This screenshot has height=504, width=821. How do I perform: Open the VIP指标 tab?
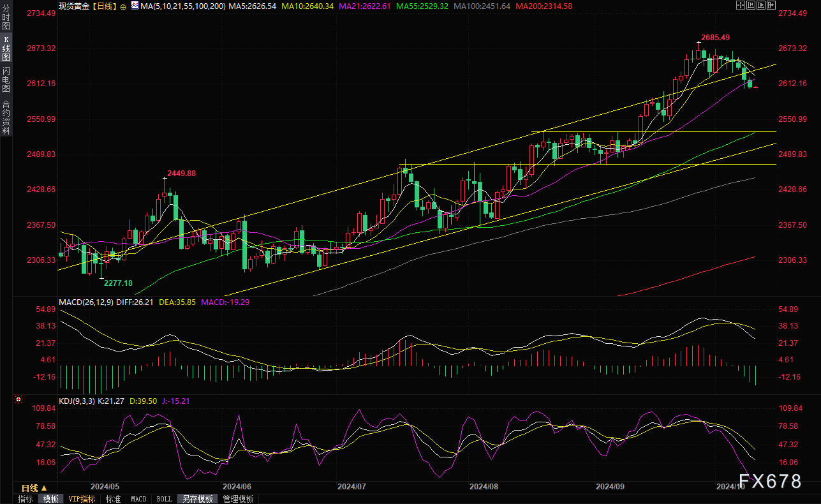[x=82, y=499]
